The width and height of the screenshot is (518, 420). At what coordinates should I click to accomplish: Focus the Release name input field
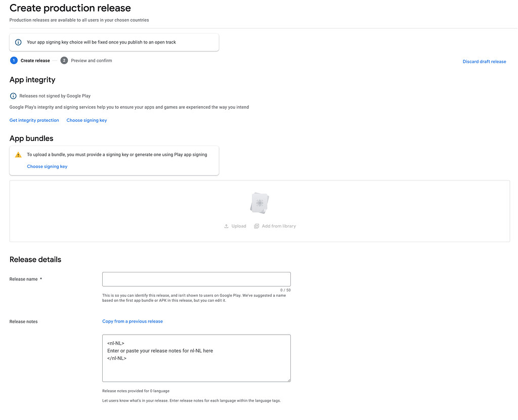tap(196, 279)
